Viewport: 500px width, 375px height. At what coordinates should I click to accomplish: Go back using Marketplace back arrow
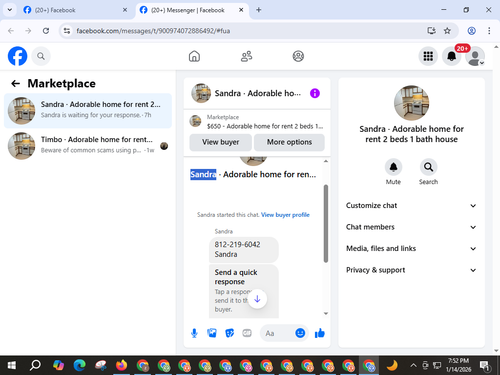(x=15, y=83)
